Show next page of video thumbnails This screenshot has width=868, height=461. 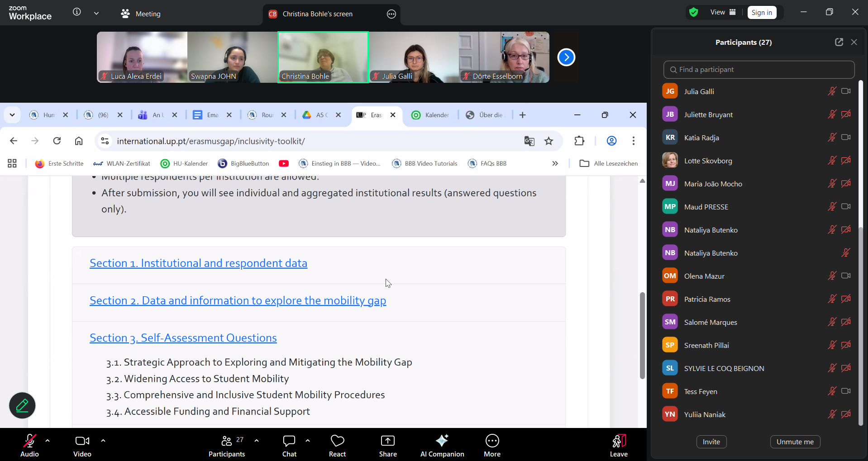pyautogui.click(x=566, y=57)
